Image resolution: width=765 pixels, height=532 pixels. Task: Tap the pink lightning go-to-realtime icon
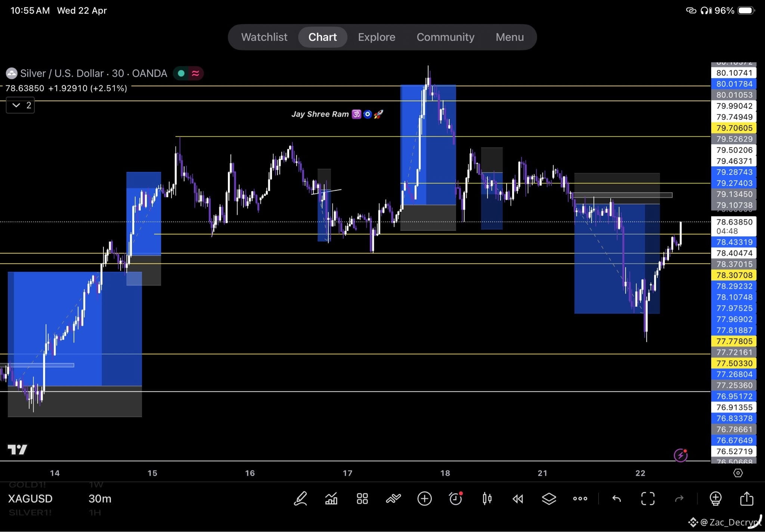coord(681,455)
